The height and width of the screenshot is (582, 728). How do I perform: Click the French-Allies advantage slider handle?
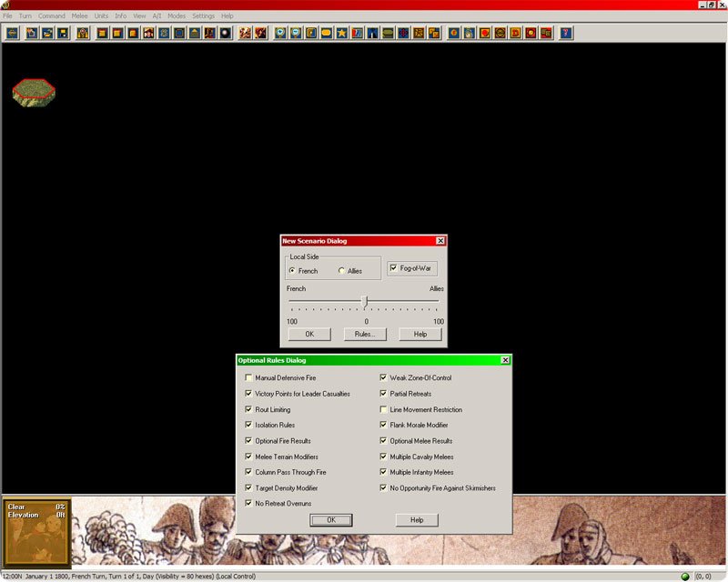click(x=365, y=301)
